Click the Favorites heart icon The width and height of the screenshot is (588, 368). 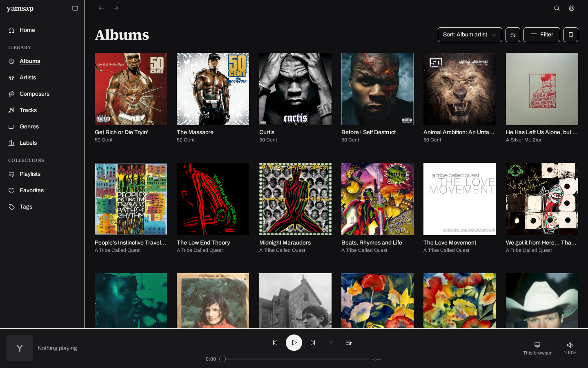[x=11, y=191]
